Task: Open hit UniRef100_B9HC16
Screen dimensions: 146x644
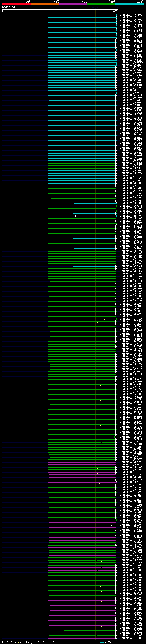Action: pyautogui.click(x=131, y=17)
